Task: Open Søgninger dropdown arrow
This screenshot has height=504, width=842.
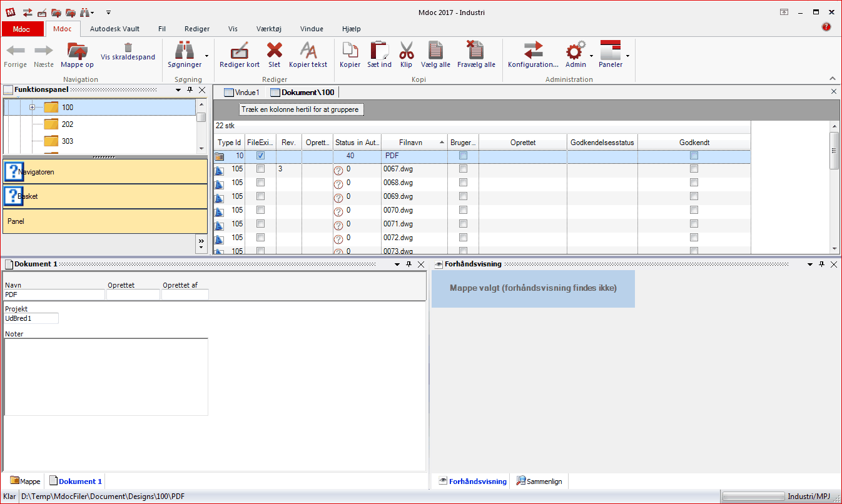Action: tap(206, 56)
